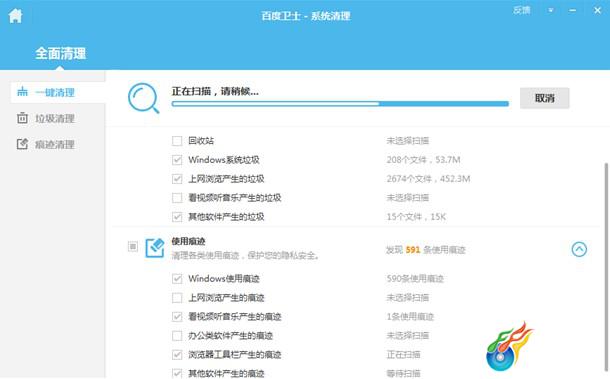Toggle the 使用痕迹 group checkbox
This screenshot has height=379, width=610.
point(133,246)
